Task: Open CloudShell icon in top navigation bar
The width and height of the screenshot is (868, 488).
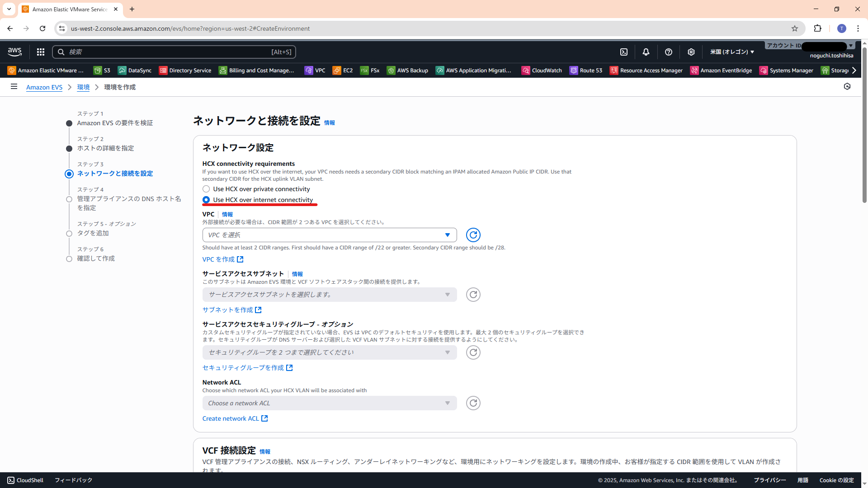Action: (x=624, y=52)
